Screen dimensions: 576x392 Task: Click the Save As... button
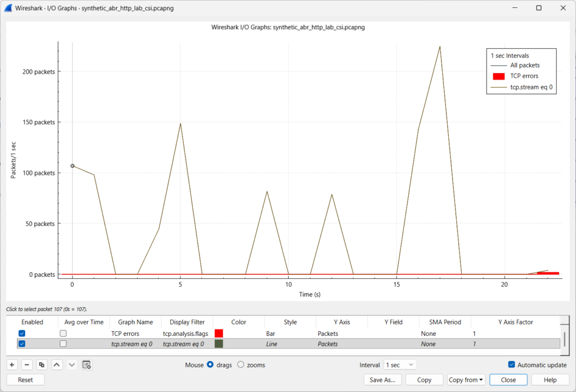(x=382, y=380)
